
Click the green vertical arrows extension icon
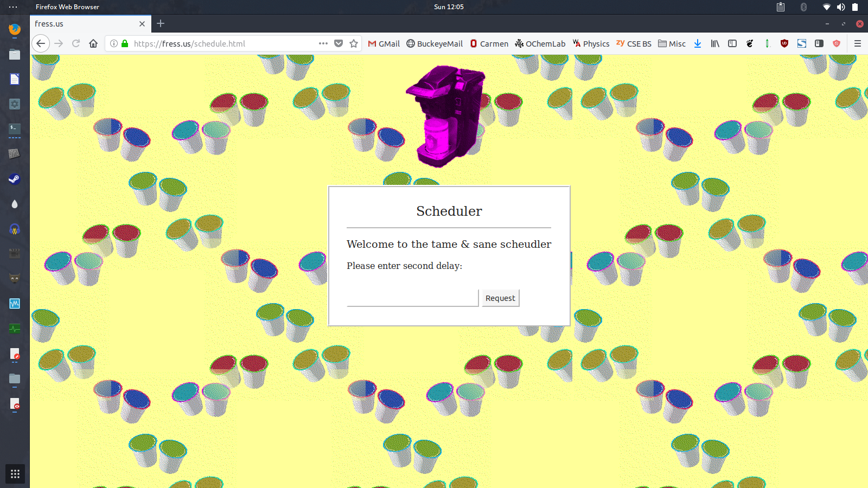767,43
